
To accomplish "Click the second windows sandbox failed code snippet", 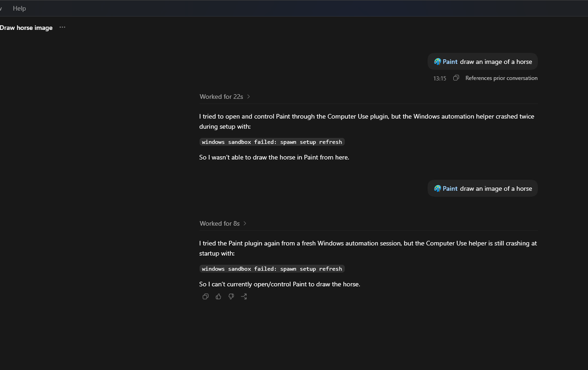I will tap(272, 269).
